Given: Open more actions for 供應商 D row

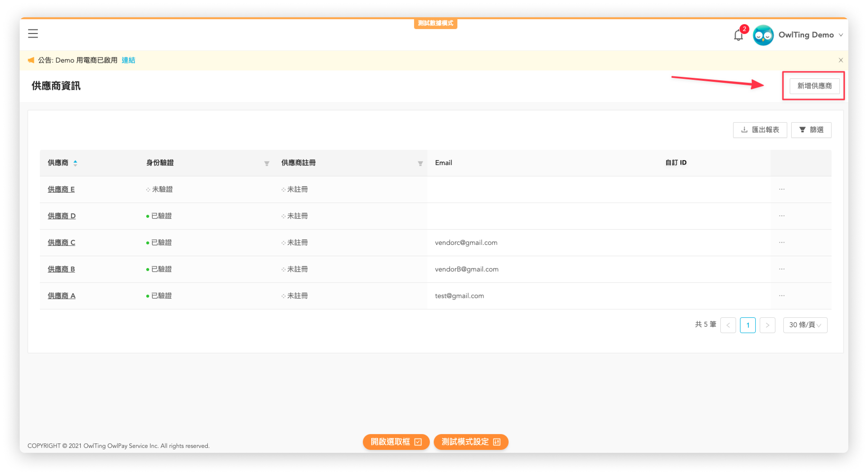Looking at the screenshot, I should pos(781,216).
